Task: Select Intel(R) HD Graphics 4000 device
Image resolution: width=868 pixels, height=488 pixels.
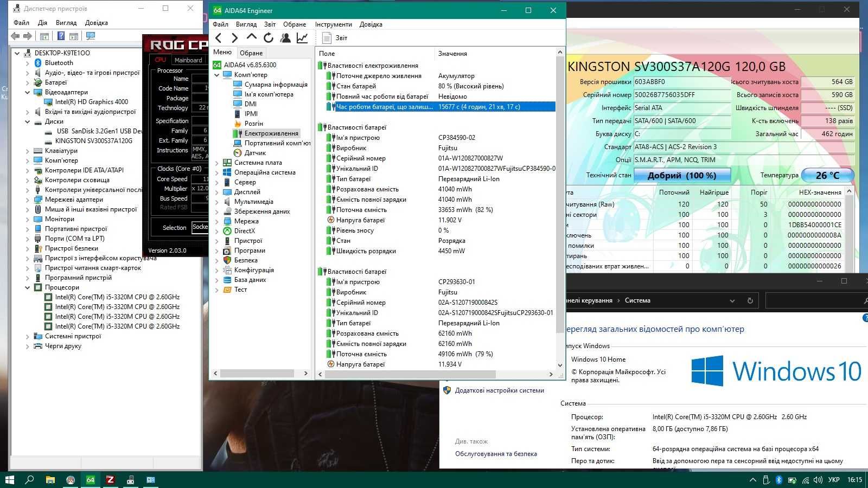Action: (91, 102)
